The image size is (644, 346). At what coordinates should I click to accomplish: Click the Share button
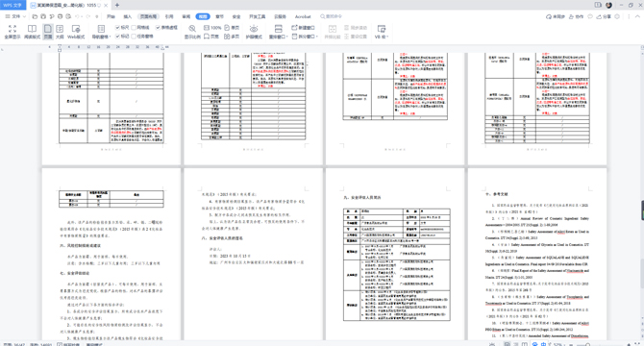604,16
